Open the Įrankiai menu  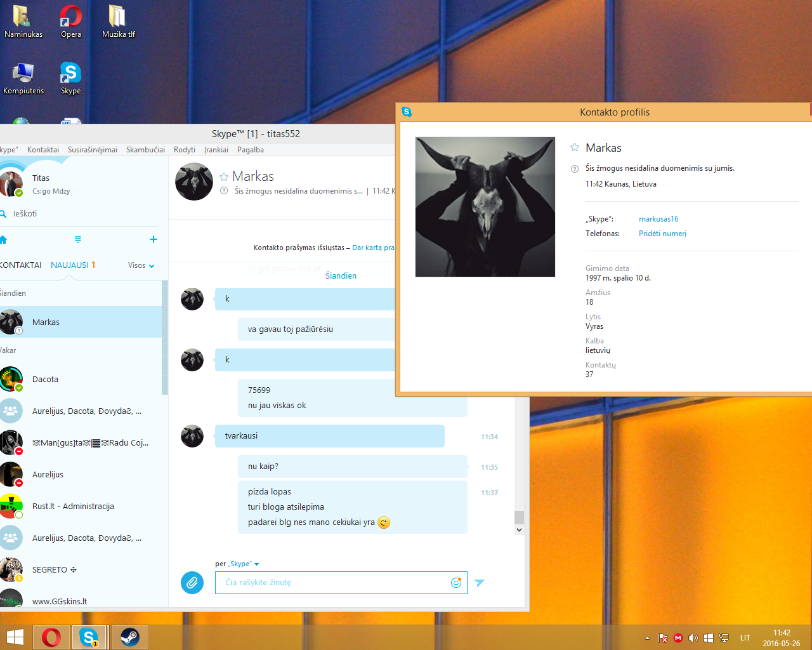pos(216,150)
